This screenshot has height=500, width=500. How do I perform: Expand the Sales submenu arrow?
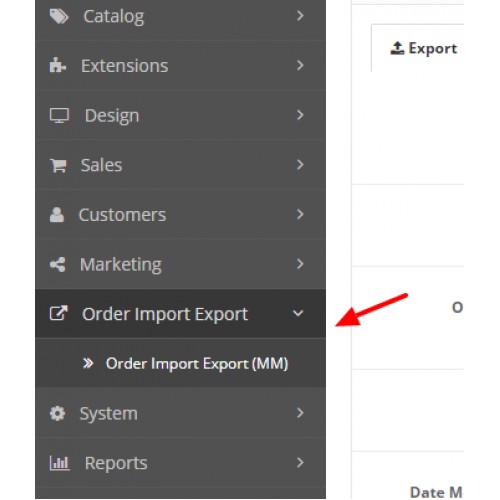(300, 164)
